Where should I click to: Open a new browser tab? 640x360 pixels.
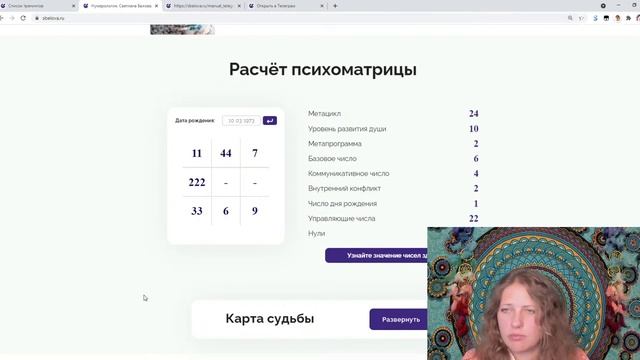(335, 6)
